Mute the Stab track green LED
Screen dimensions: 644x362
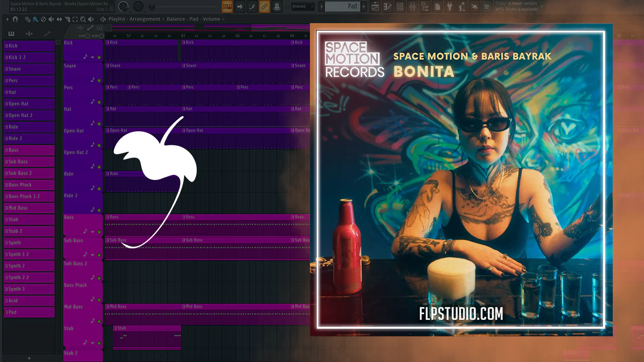pos(99,343)
